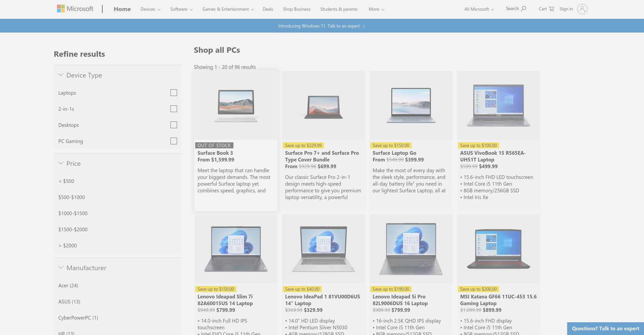Open Surface Laptop Go product image

click(411, 105)
